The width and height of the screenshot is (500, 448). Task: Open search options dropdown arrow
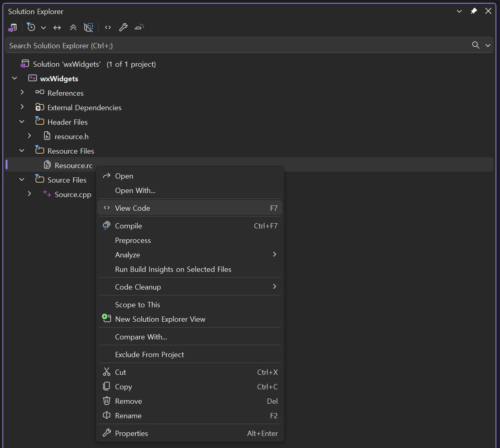click(x=488, y=45)
